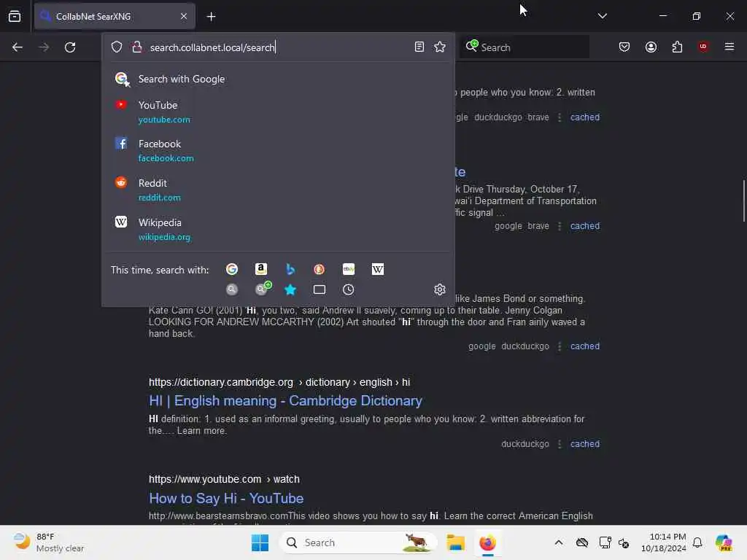Open 'How to Say Hi - YouTube' result

(226, 498)
